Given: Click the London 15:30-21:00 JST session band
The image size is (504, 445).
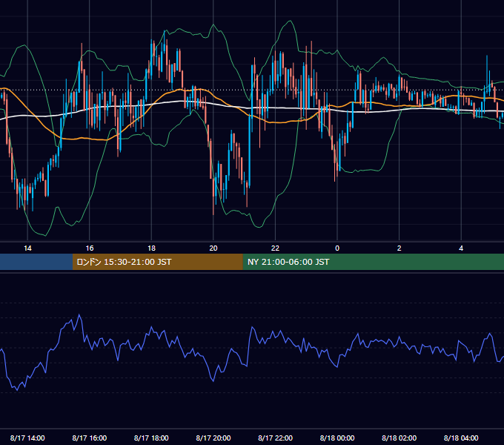Looking at the screenshot, I should click(x=157, y=262).
